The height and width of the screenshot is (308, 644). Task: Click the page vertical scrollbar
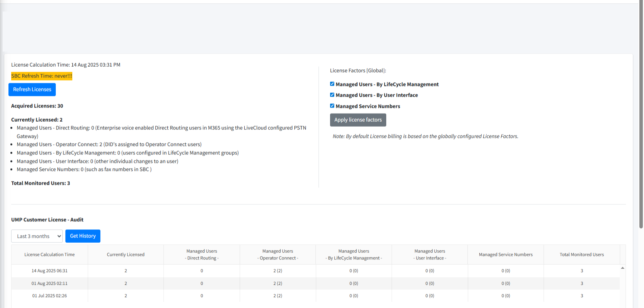click(x=641, y=115)
